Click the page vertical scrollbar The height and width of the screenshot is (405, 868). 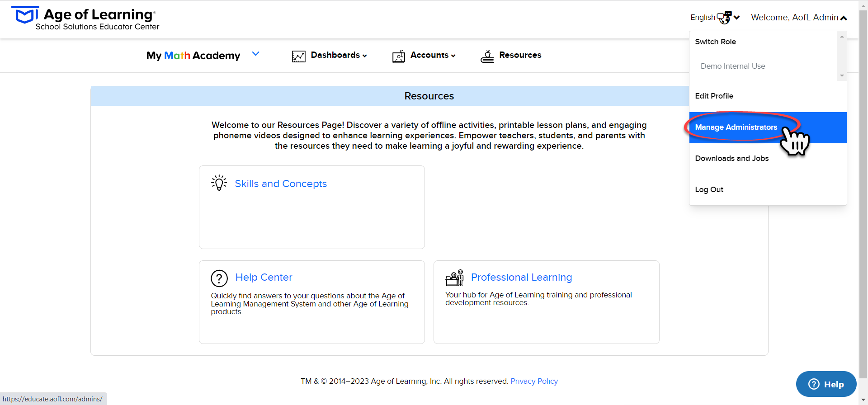click(863, 194)
